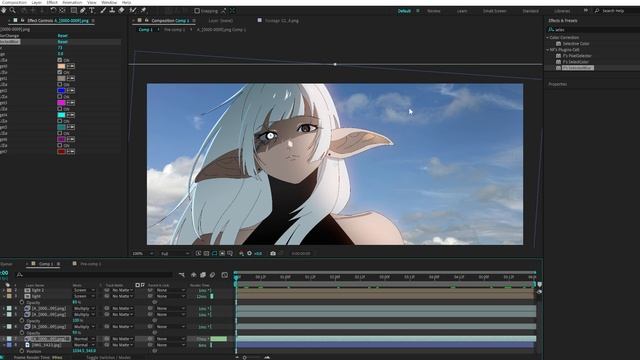Click the eyedropper beside the magenta color swatch
Screen dimensions: 640x360
pos(71,103)
